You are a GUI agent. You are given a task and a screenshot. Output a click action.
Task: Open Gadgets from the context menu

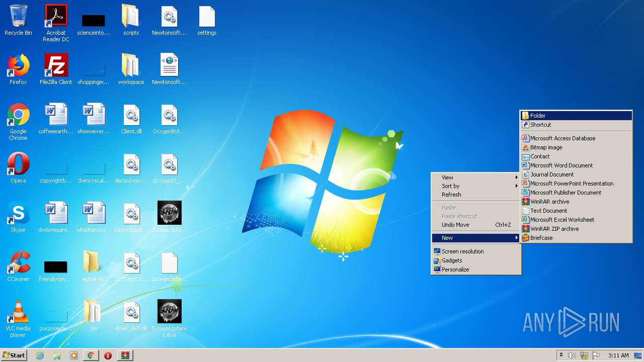476,260
